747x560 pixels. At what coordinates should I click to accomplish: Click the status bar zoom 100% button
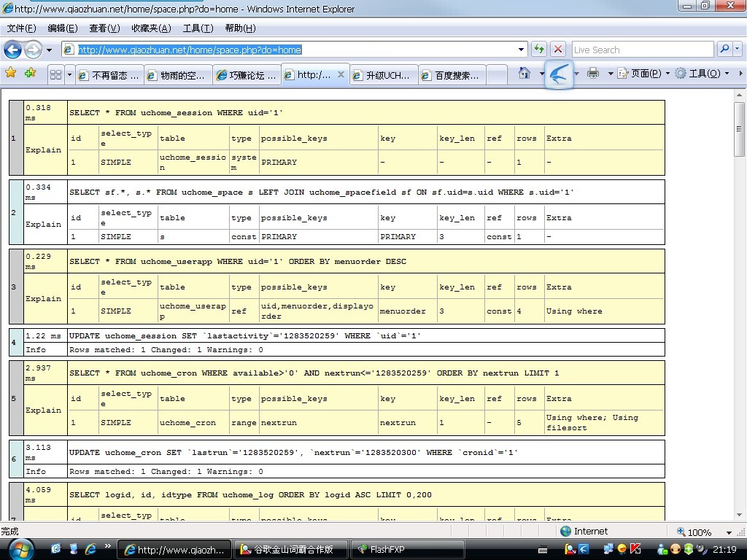coord(694,532)
